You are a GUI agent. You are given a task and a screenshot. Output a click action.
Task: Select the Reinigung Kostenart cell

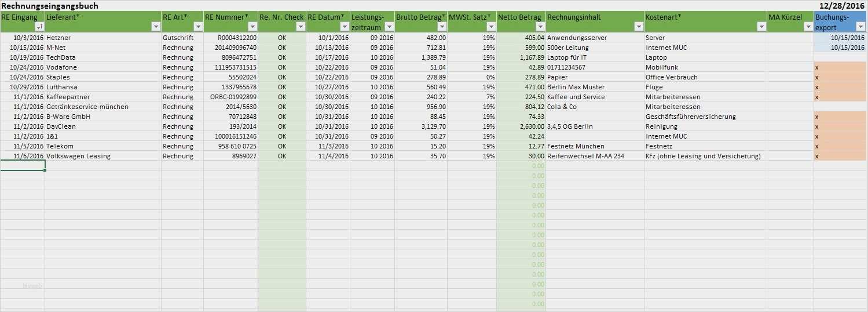pyautogui.click(x=705, y=126)
